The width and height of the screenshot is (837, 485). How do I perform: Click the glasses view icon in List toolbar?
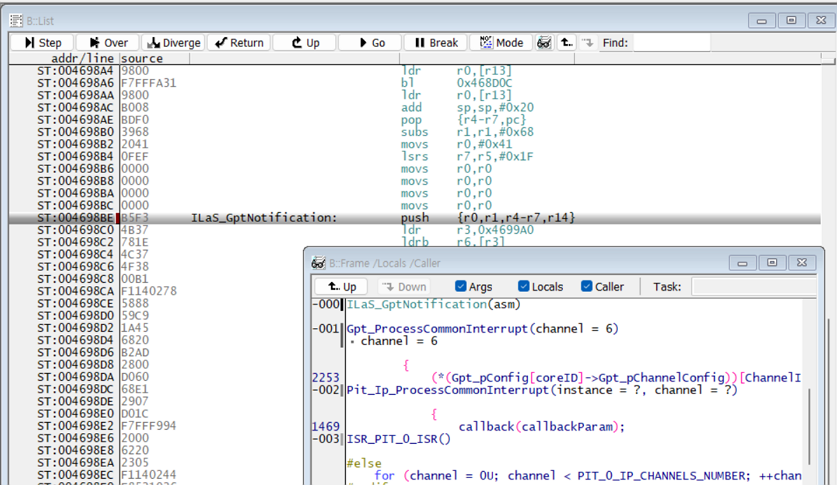544,43
